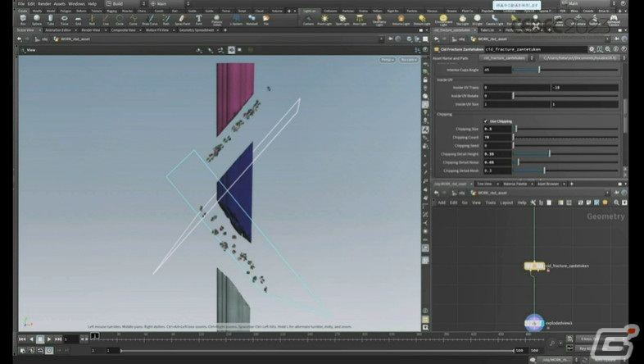
Task: Click search icon in parameter pane header
Action: point(607,49)
